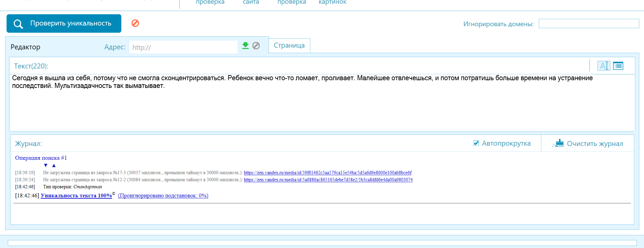Open the first zen.yandex.ru link in journal
This screenshot has height=248, width=644.
(328, 172)
